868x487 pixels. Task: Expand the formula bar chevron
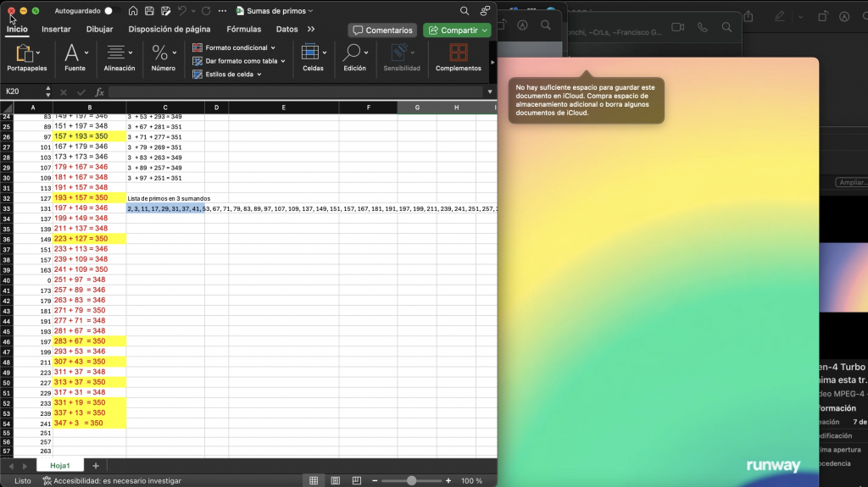489,91
